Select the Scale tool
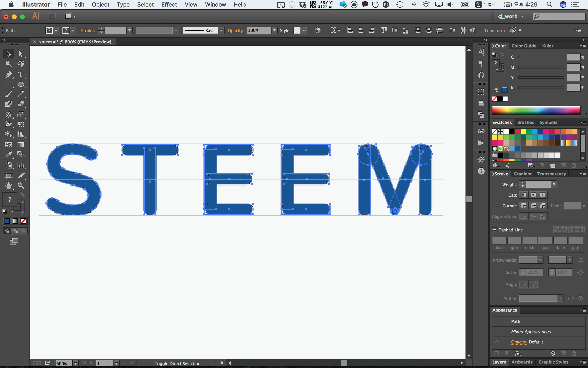This screenshot has height=368, width=588. click(21, 114)
